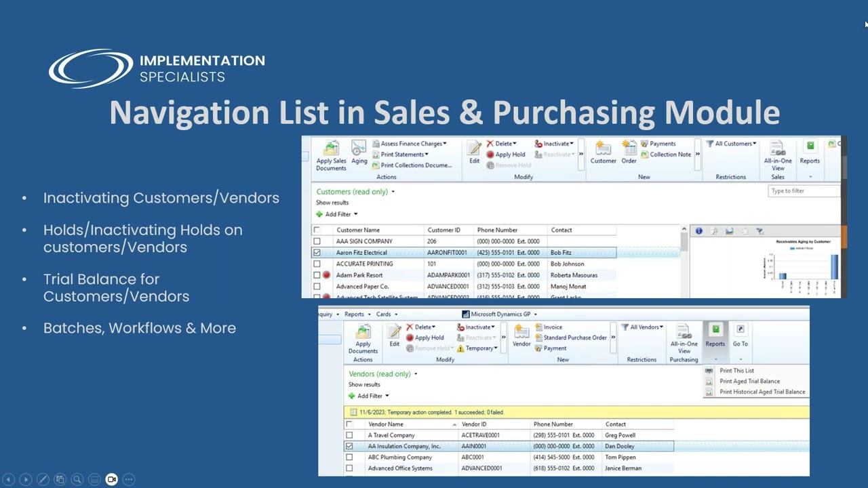Open the Cards menu
868x488 pixels.
click(387, 314)
